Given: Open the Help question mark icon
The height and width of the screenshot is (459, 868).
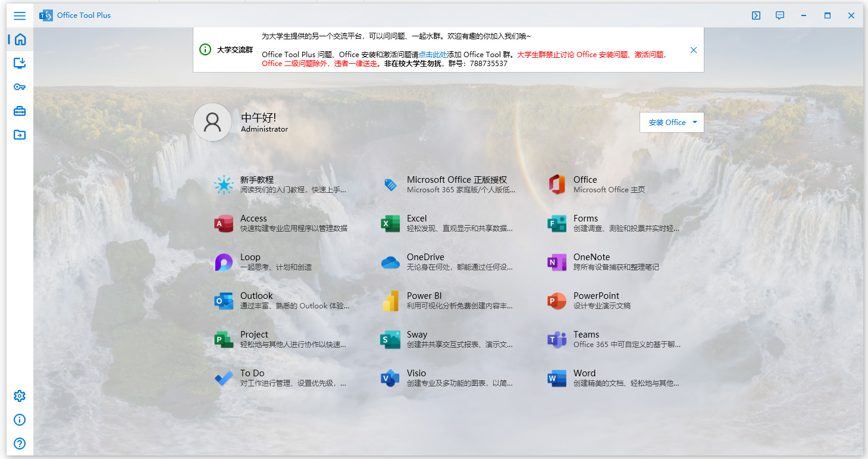Looking at the screenshot, I should pos(19,443).
